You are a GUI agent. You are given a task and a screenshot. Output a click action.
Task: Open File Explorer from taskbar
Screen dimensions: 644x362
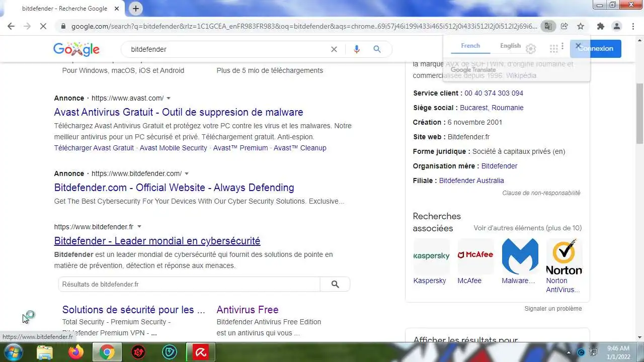[x=45, y=352]
